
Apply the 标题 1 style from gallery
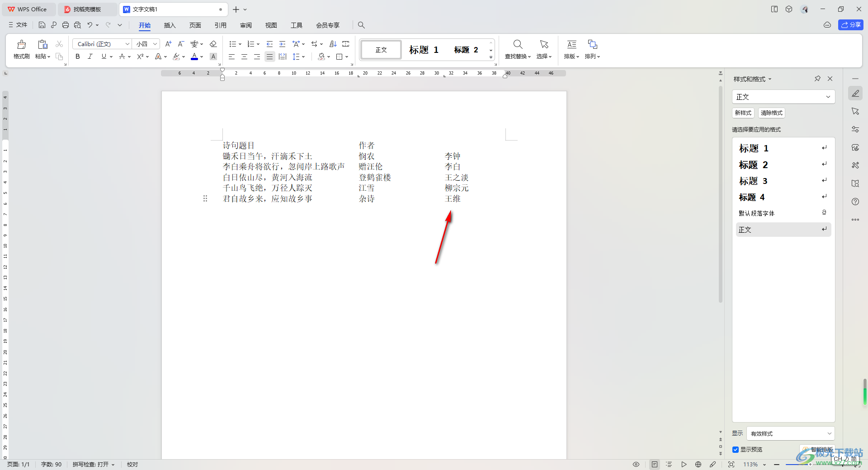coord(424,50)
